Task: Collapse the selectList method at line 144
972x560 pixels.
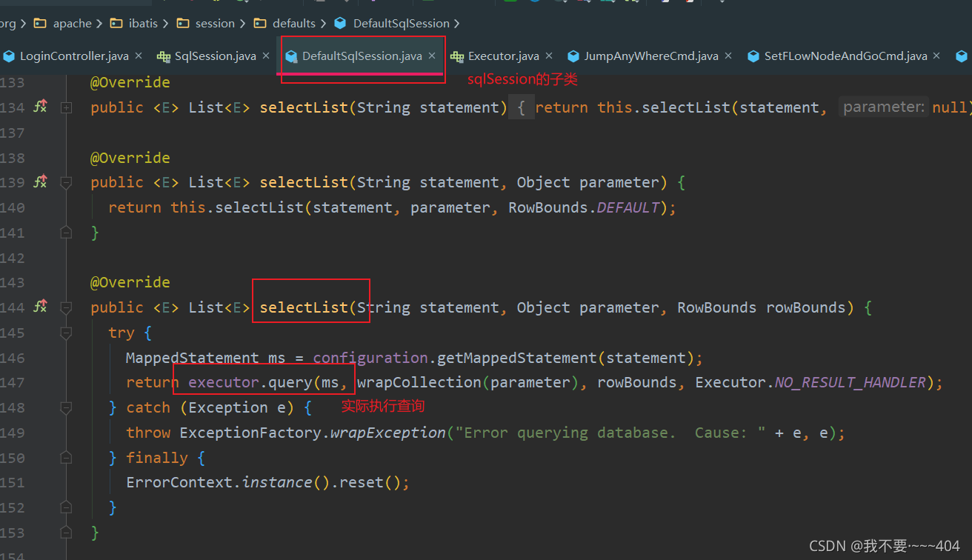Action: point(66,307)
